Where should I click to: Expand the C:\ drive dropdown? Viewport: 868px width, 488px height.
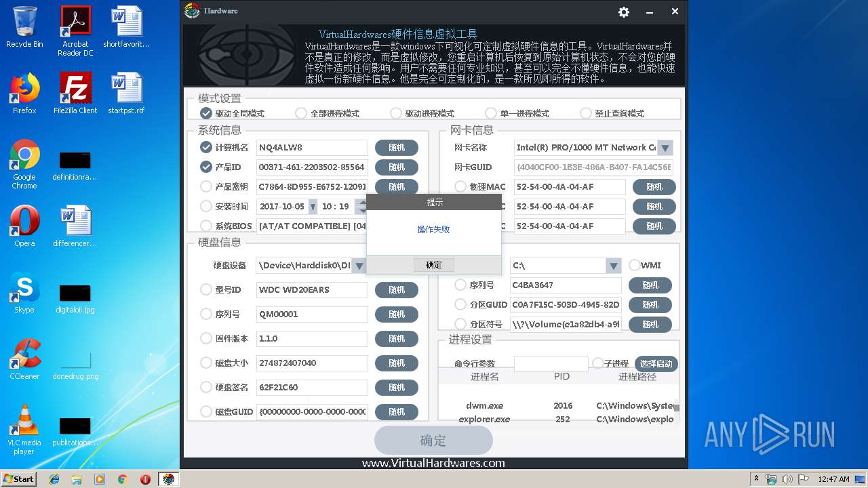click(614, 266)
